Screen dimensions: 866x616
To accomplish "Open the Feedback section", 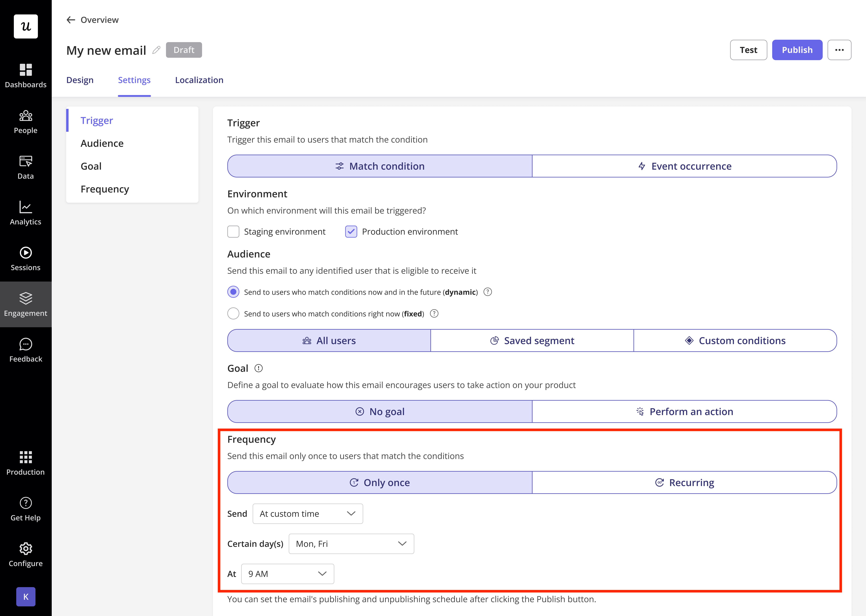I will point(26,350).
